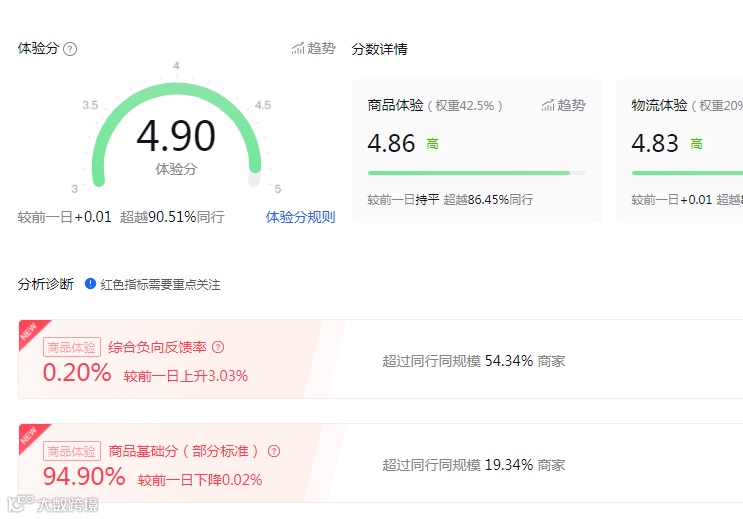The width and height of the screenshot is (743, 519).
Task: Select the 商品体验 score card title
Action: [x=395, y=105]
